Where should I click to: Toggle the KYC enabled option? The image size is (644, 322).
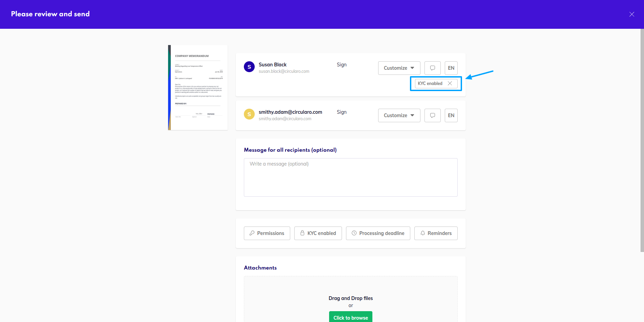tap(318, 233)
